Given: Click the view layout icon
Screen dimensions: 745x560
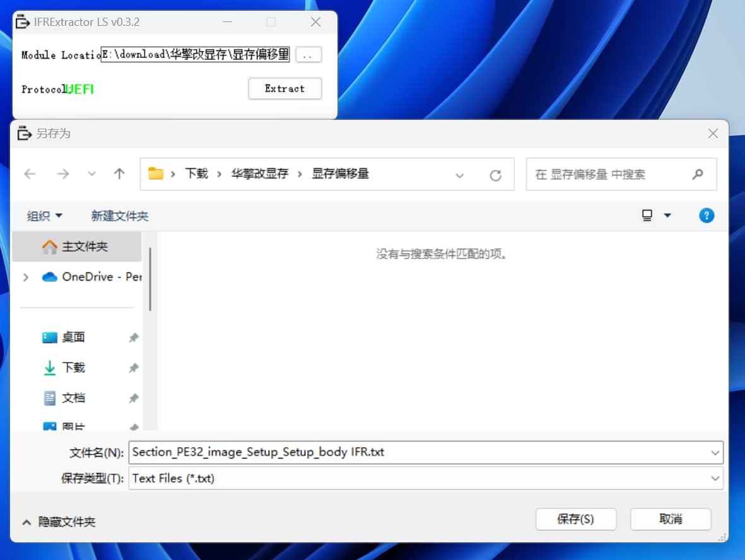Looking at the screenshot, I should (647, 216).
